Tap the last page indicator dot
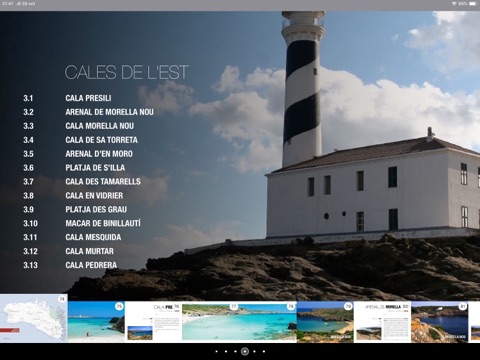480x360 pixels. point(264,351)
